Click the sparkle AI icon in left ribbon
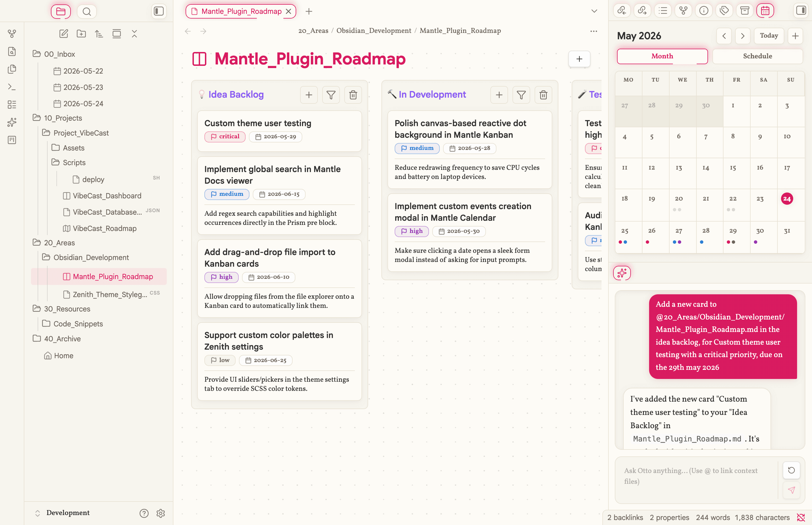The width and height of the screenshot is (812, 525). point(12,122)
